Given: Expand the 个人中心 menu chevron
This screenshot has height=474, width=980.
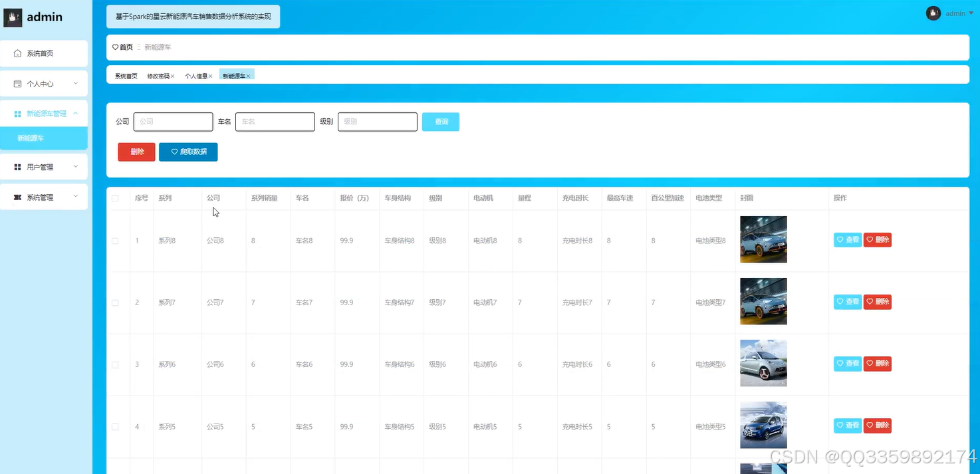Looking at the screenshot, I should (75, 84).
